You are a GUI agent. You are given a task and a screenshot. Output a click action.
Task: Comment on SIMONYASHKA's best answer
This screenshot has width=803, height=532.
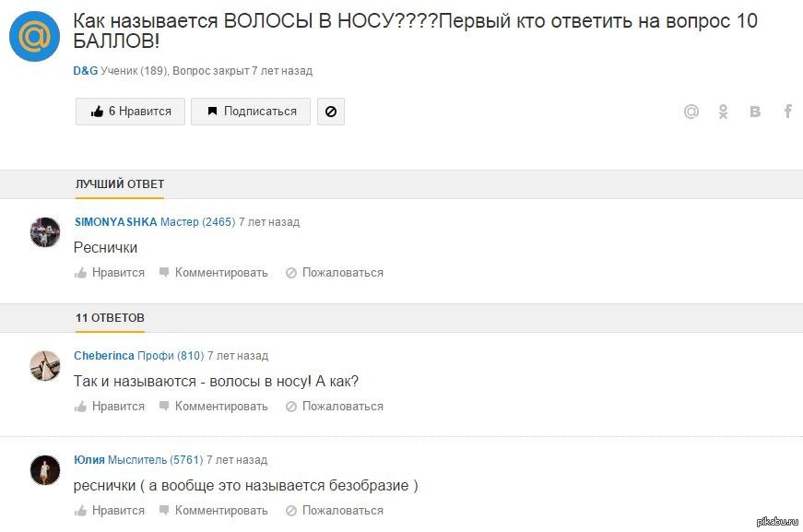(214, 273)
